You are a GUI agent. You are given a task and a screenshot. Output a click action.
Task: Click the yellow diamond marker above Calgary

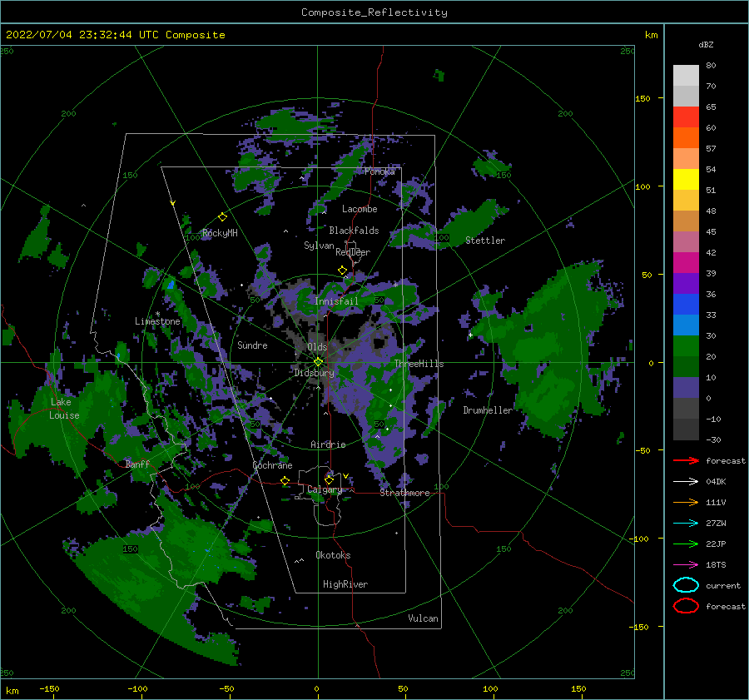(x=329, y=479)
